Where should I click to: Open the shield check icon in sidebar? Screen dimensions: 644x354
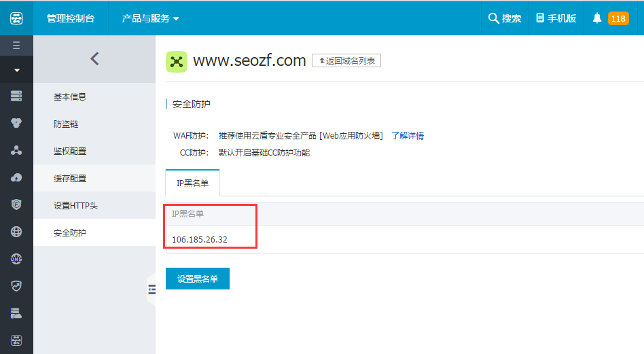click(16, 286)
